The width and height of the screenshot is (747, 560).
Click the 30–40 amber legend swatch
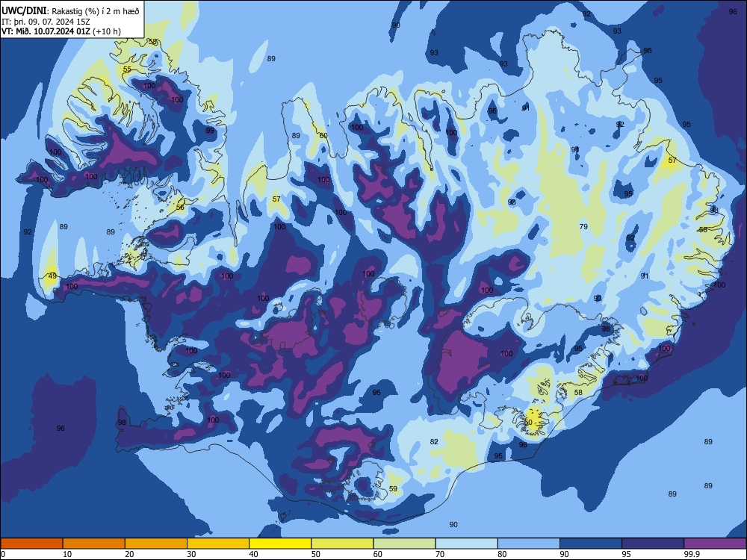coord(217,544)
